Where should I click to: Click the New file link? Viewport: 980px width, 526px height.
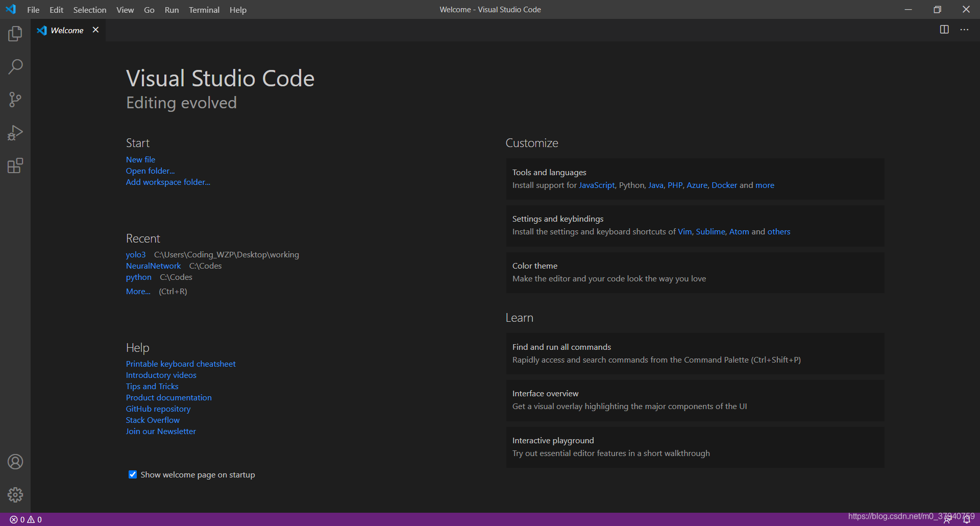[x=140, y=159]
